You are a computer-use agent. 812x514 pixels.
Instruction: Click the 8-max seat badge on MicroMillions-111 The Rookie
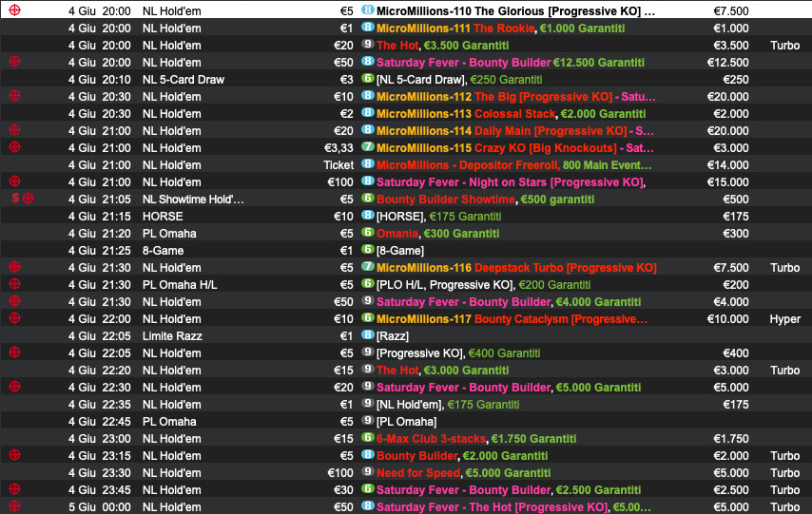point(368,27)
